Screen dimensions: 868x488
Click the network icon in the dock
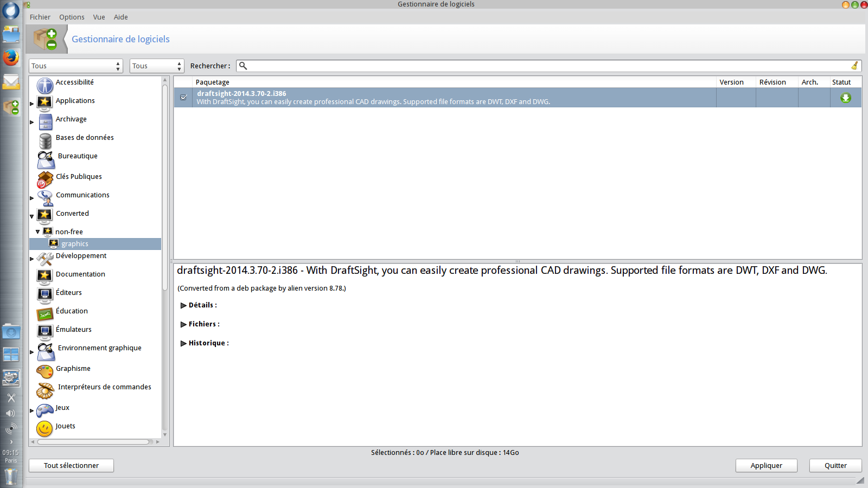point(11,429)
